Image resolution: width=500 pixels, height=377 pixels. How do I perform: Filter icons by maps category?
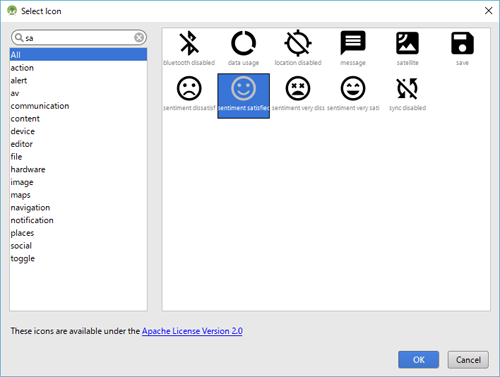78,195
